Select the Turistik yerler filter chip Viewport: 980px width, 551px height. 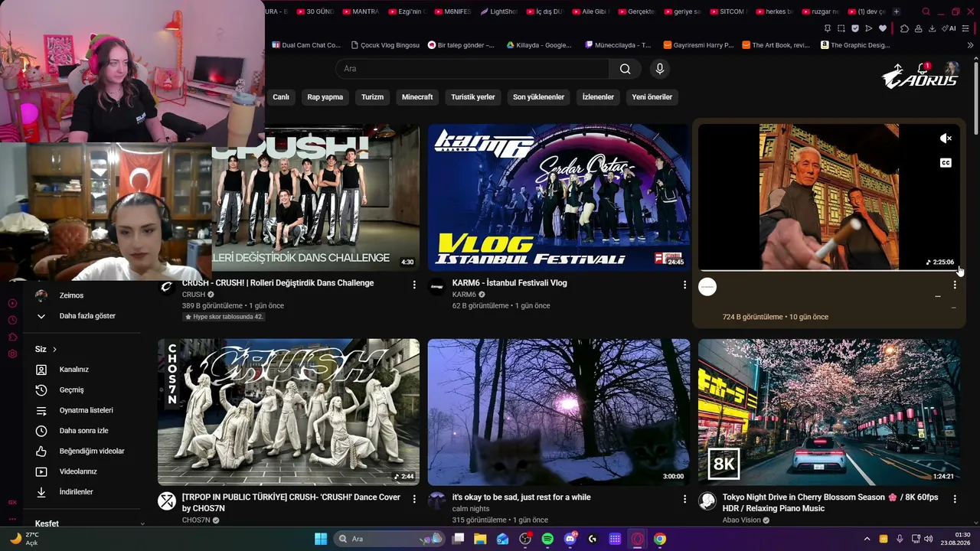tap(473, 97)
